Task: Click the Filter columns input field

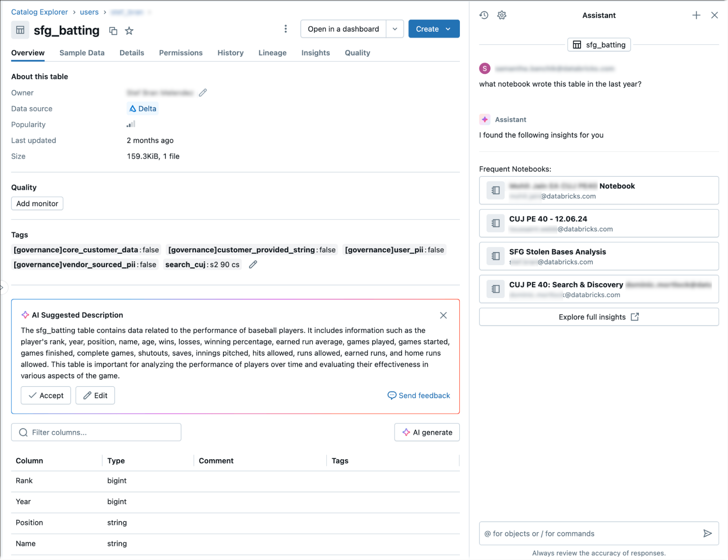Action: [x=96, y=432]
